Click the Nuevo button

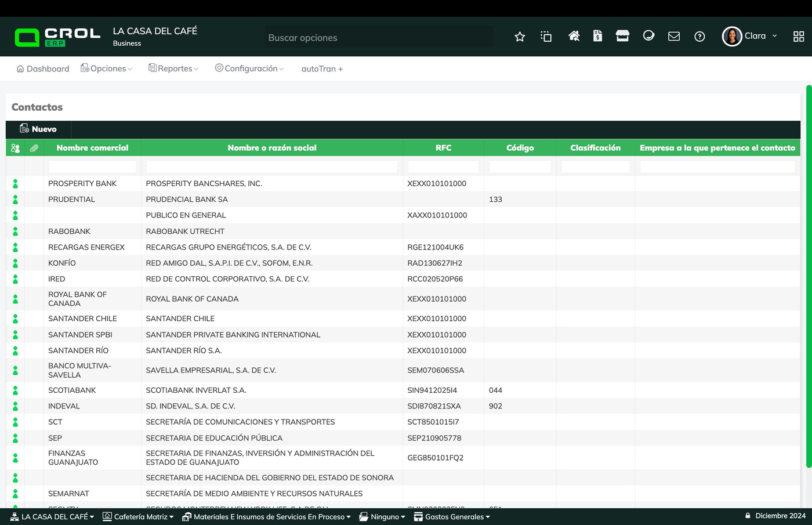[x=38, y=129]
